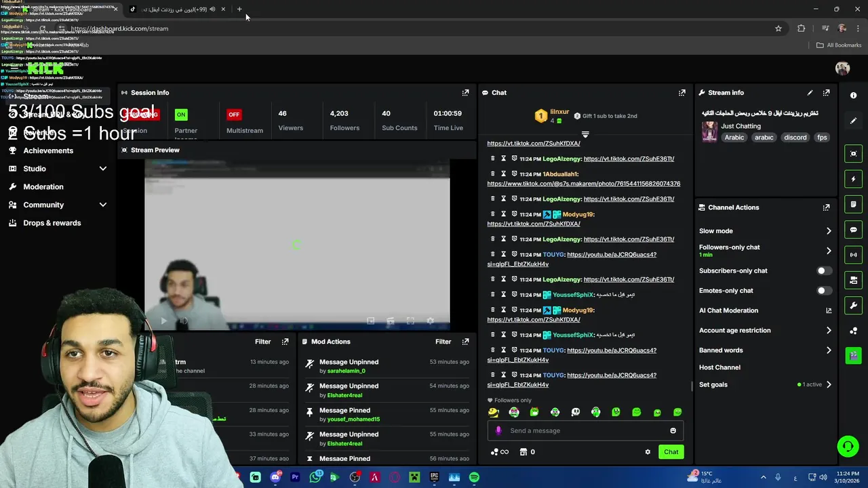This screenshot has height=488, width=868.
Task: Click the stream preview video
Action: coord(296,245)
